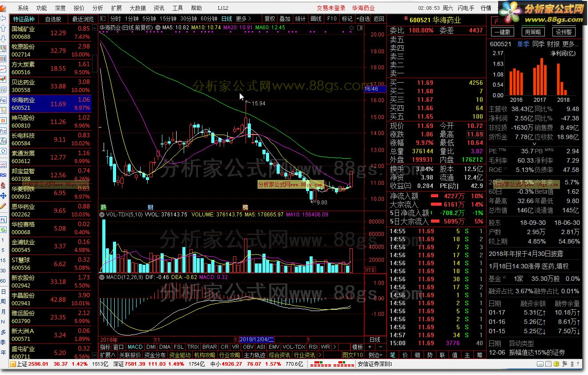Click the RSI shortcut in left sidebar
The image size is (588, 375).
[4, 175]
